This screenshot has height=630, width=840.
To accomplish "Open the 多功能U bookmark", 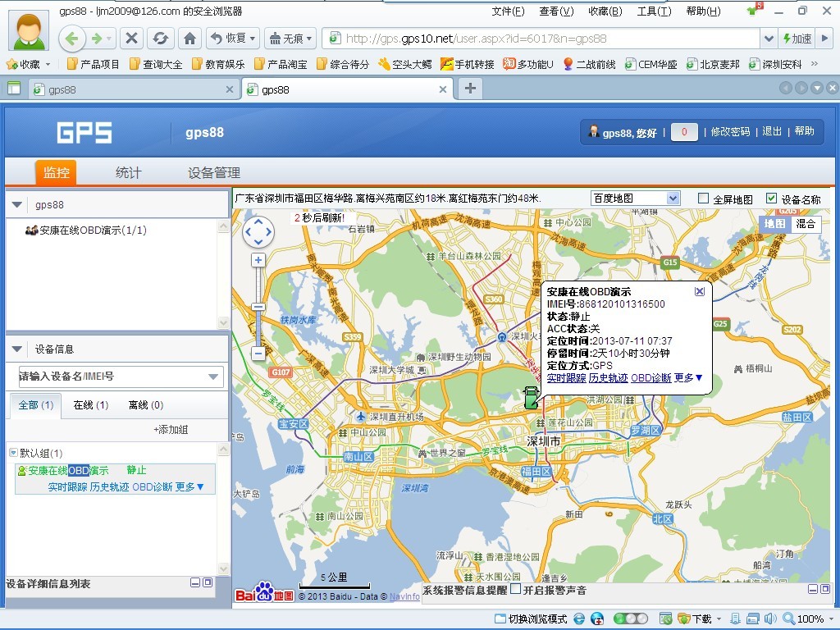I will coord(527,64).
